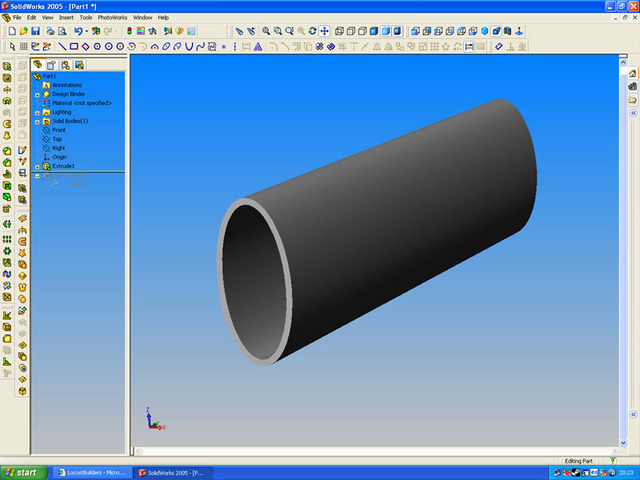The image size is (640, 480).
Task: Toggle Hidden Lines Visible display mode
Action: pyautogui.click(x=351, y=31)
